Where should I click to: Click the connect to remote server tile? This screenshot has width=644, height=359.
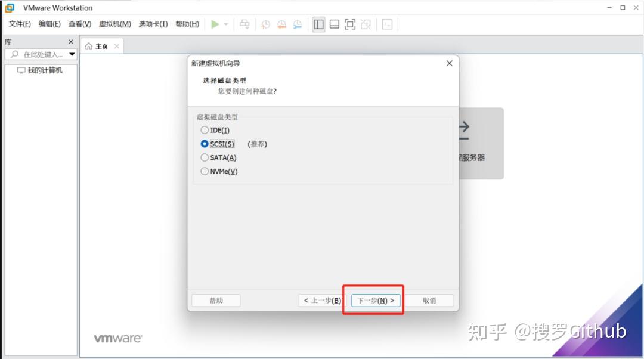tap(481, 143)
